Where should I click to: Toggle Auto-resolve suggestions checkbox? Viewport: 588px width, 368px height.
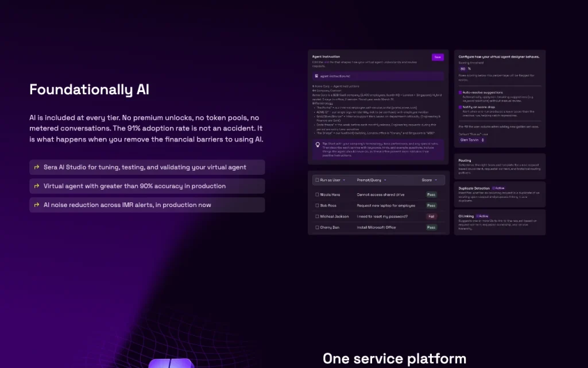(x=460, y=93)
